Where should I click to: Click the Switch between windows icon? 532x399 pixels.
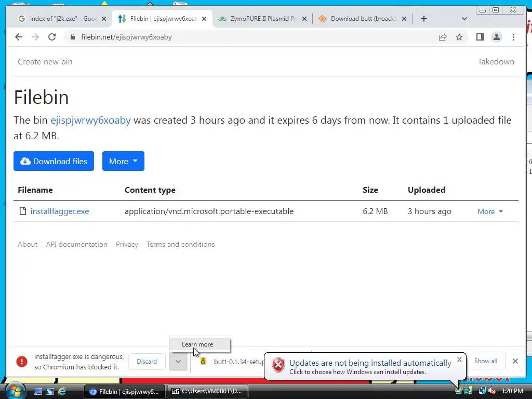[x=50, y=392]
